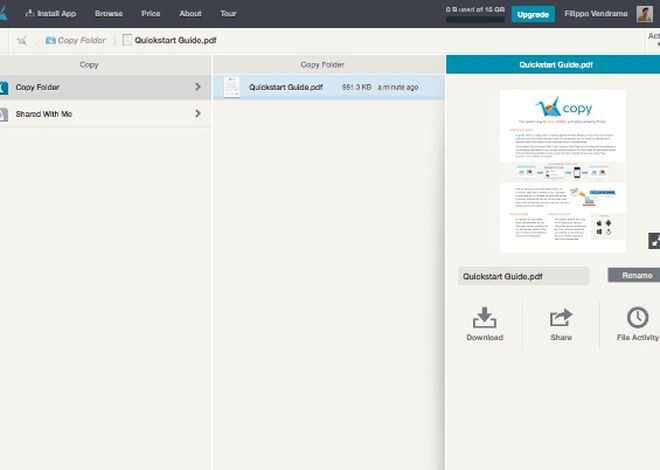
Task: Click the Install App download icon
Action: pyautogui.click(x=29, y=13)
